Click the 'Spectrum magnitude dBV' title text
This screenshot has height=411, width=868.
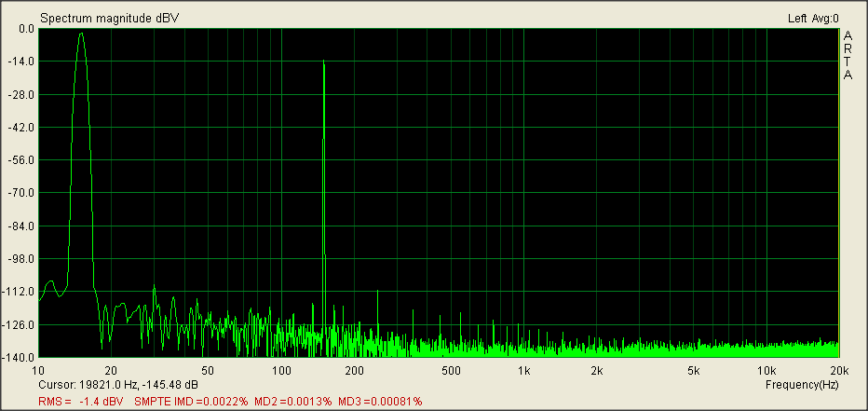(110, 19)
